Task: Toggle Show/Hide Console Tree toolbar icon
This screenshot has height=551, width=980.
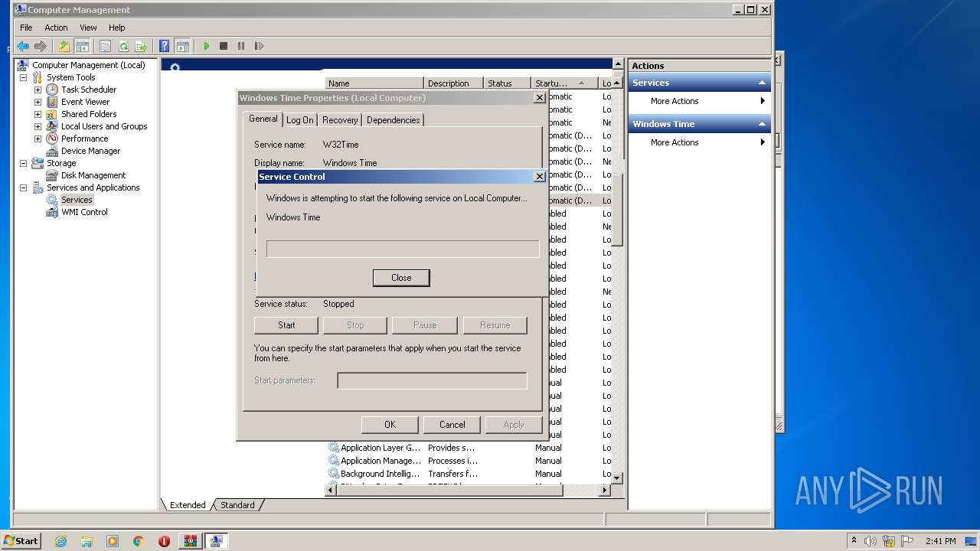Action: [x=82, y=46]
